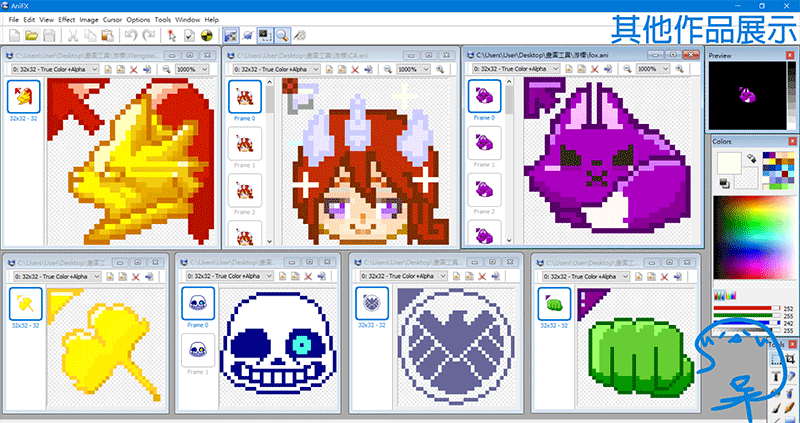
Task: Toggle the planet-shaped button in main toolbar
Action: 247,35
